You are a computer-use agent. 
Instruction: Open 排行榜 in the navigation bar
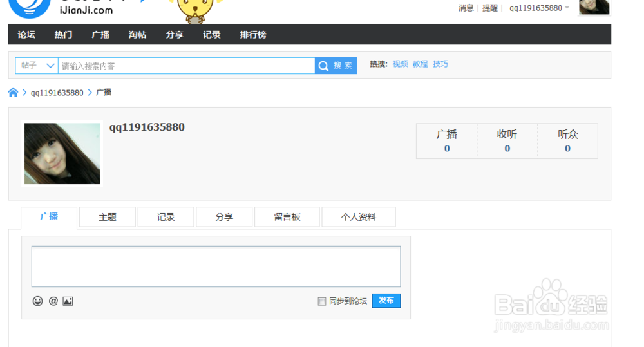coord(253,35)
